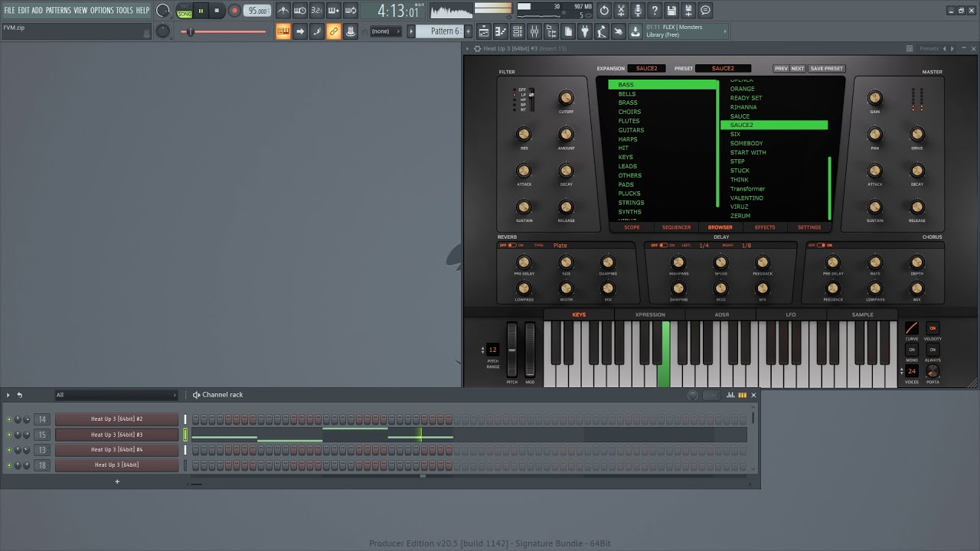Toggle the note/clip grouping link icon

click(x=334, y=31)
